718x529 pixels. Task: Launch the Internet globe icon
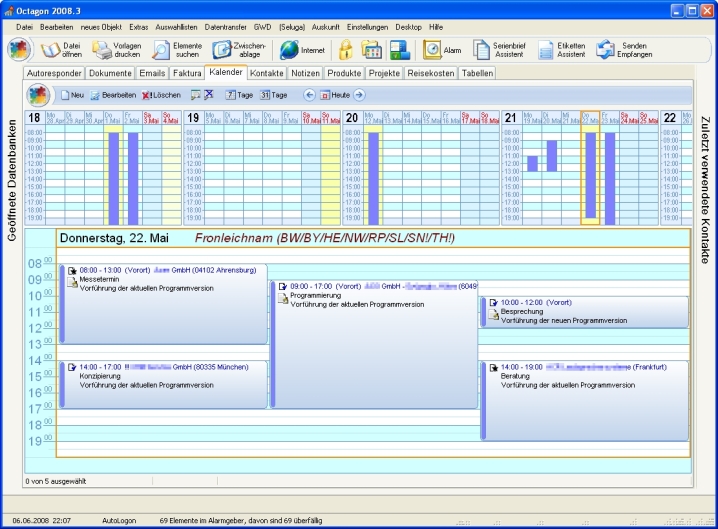[x=289, y=49]
